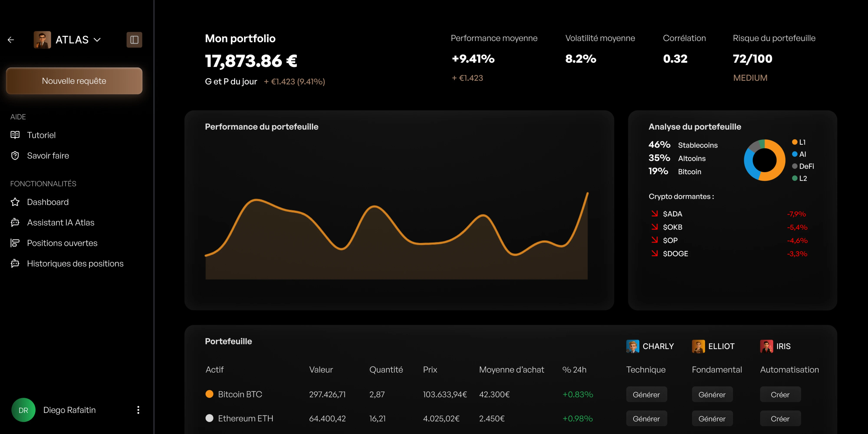Generate Fondamental analysis for Ethereum ETH

point(712,419)
